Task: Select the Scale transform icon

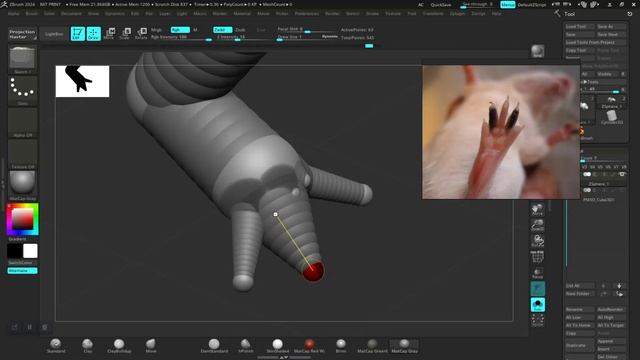Action: [125, 33]
